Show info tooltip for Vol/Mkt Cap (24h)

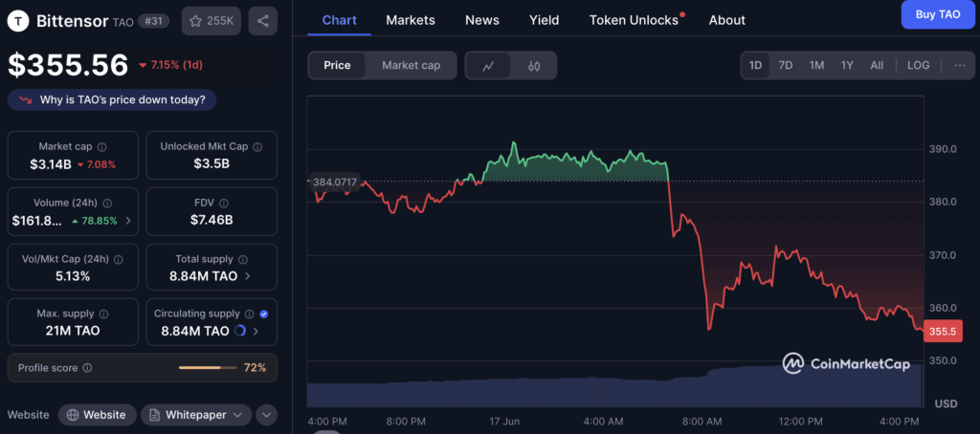[x=118, y=259]
